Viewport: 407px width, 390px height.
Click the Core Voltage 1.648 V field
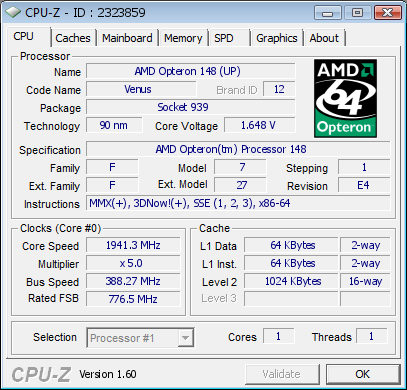point(260,125)
